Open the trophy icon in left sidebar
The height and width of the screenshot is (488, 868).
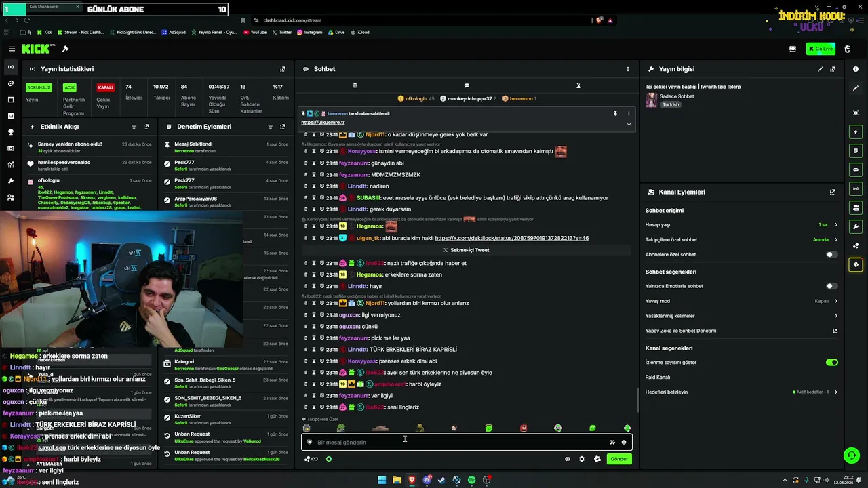10,132
